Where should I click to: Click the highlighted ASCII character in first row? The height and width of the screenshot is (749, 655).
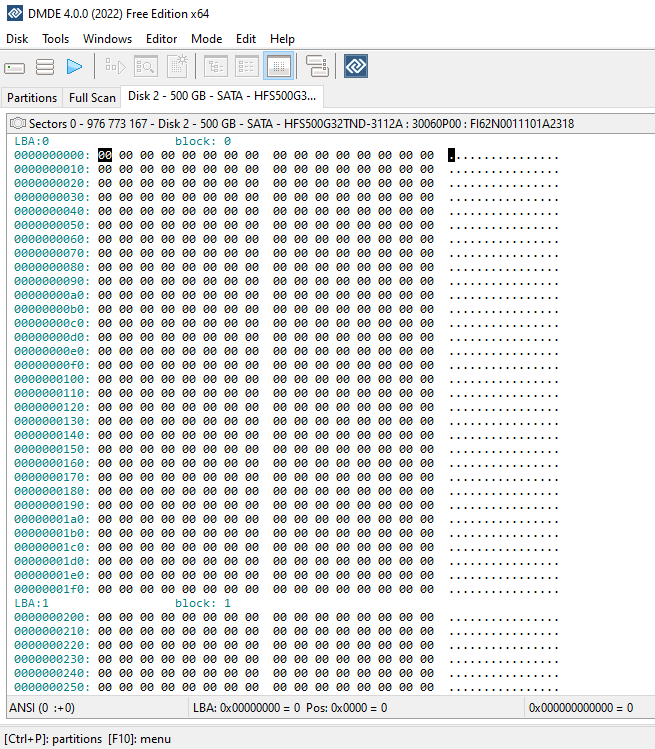pyautogui.click(x=451, y=155)
